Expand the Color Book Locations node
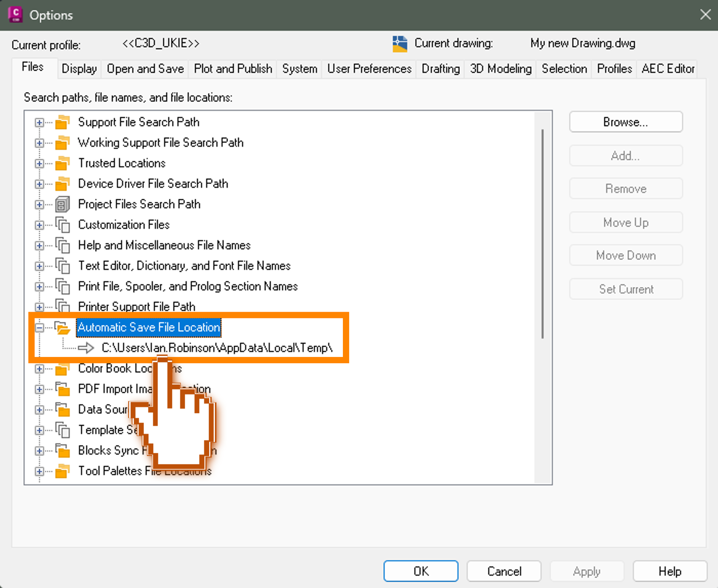The height and width of the screenshot is (588, 718). point(39,369)
